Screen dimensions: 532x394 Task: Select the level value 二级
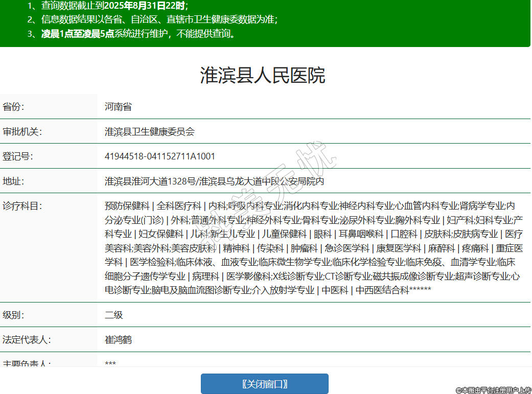tap(114, 315)
